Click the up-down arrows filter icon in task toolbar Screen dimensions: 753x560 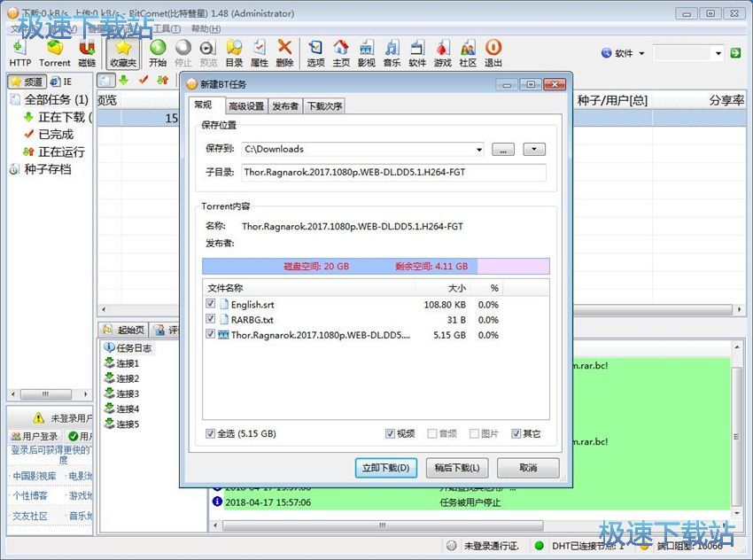163,81
